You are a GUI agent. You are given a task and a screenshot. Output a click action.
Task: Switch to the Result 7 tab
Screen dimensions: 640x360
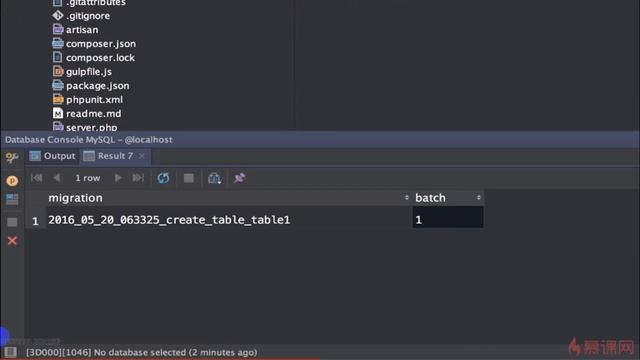point(115,156)
